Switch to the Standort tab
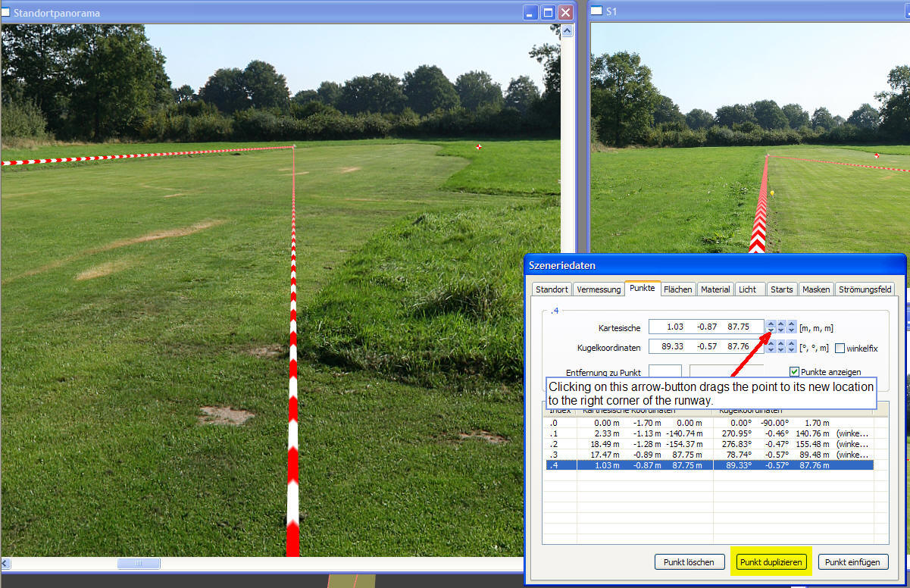The image size is (910, 588). [552, 289]
